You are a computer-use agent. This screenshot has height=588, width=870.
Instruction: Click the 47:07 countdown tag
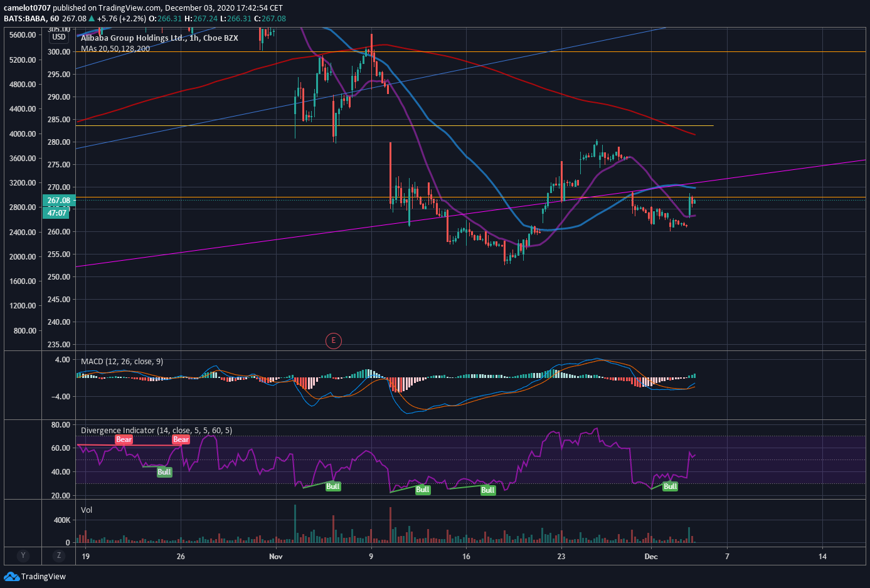coord(57,213)
